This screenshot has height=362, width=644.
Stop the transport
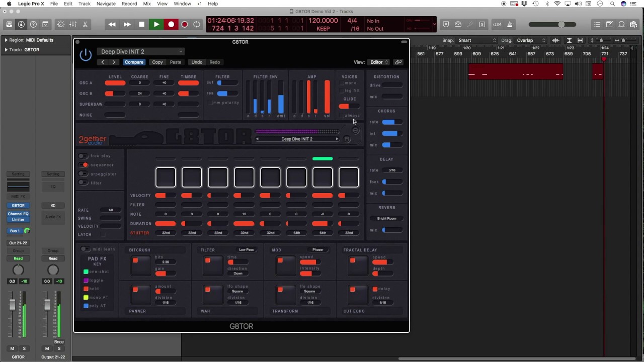coord(142,24)
